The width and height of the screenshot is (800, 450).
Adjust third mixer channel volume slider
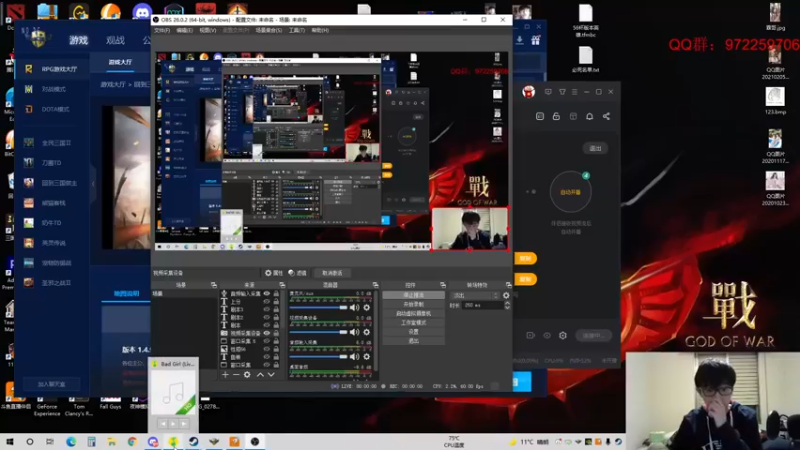pyautogui.click(x=318, y=357)
